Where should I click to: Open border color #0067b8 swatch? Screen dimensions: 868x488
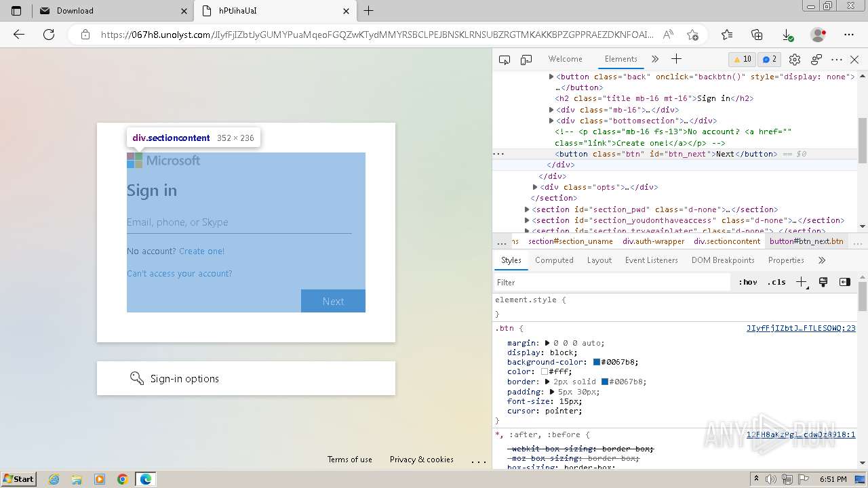tap(605, 382)
